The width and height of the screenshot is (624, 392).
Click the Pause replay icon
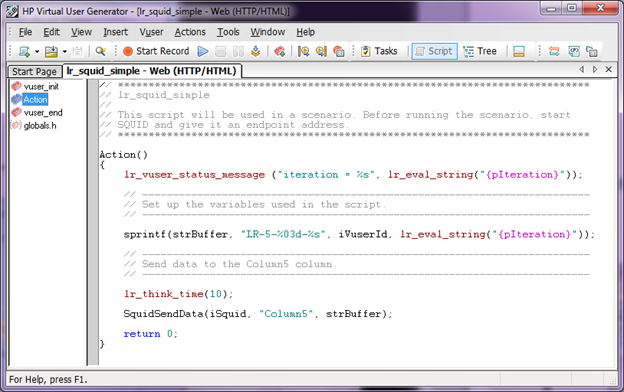pyautogui.click(x=238, y=51)
